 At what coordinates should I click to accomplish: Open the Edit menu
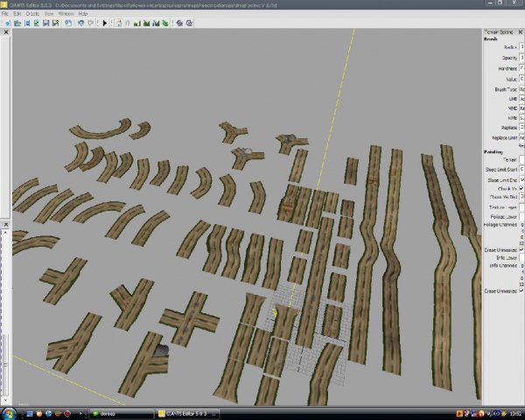click(x=17, y=14)
